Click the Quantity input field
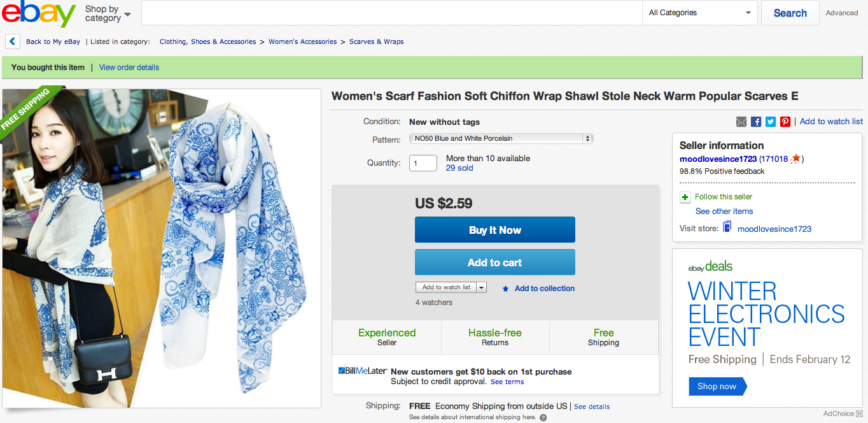The width and height of the screenshot is (868, 423). pos(423,163)
